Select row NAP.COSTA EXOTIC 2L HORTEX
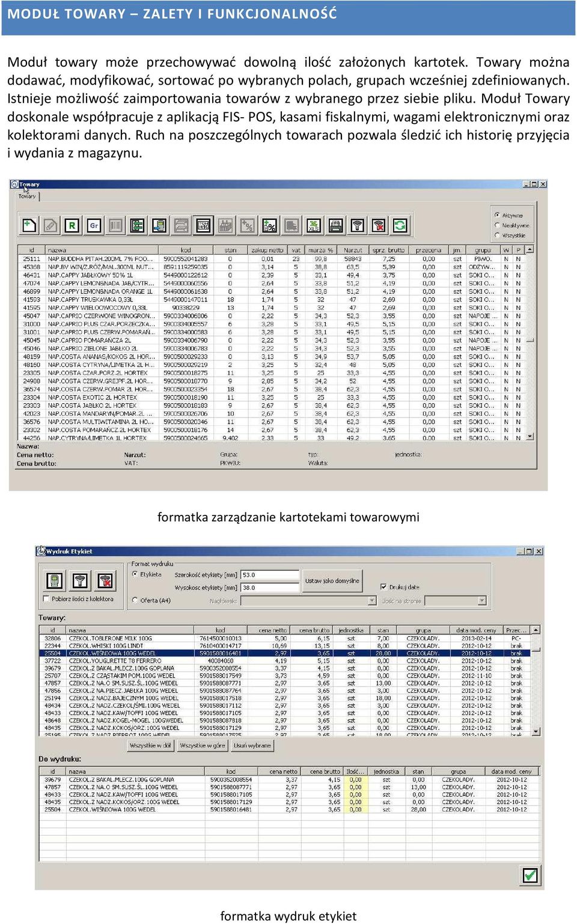Image resolution: width=577 pixels, height=924 pixels. coord(272,397)
